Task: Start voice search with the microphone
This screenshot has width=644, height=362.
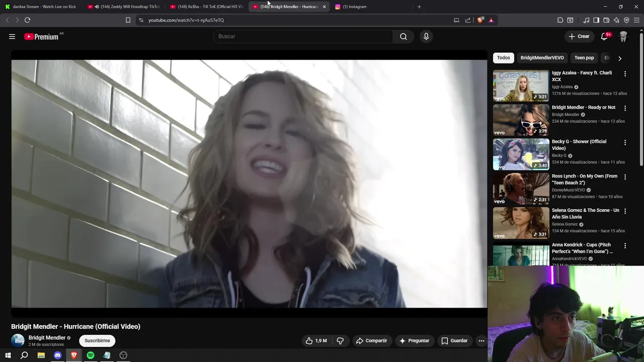Action: [x=426, y=36]
